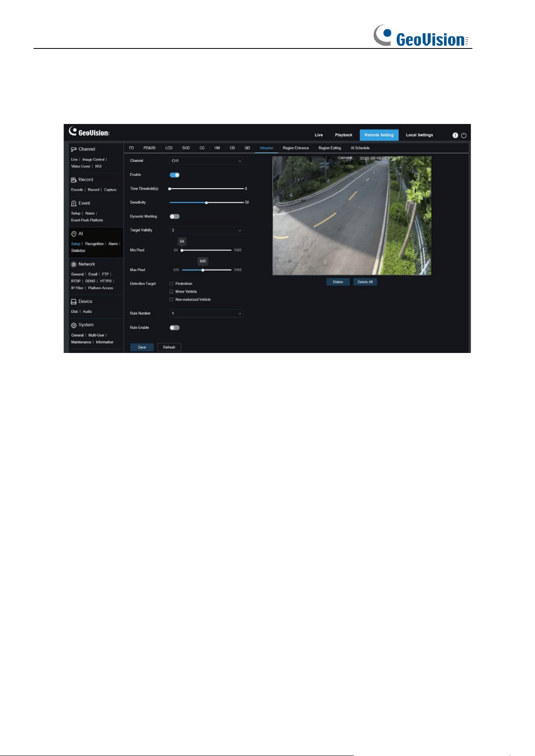Open Encode under Record
This screenshot has width=535, height=756.
[x=77, y=190]
